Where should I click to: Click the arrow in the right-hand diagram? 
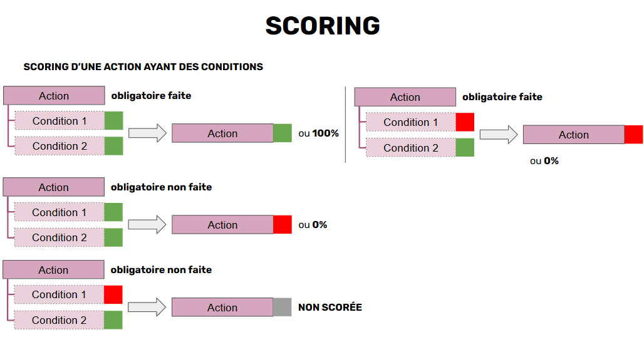coord(499,134)
